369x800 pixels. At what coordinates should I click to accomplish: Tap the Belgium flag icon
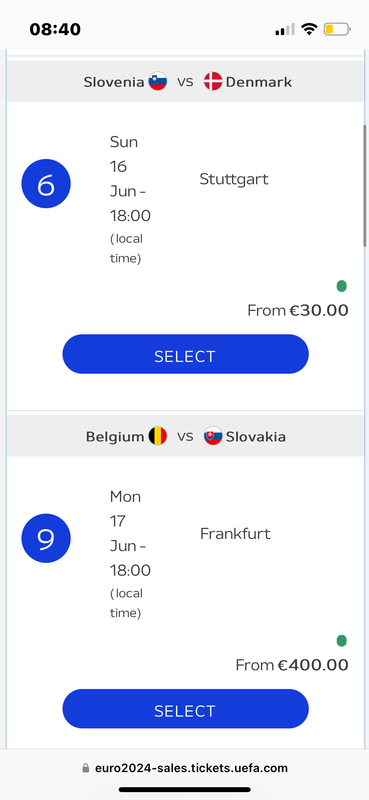(x=158, y=436)
